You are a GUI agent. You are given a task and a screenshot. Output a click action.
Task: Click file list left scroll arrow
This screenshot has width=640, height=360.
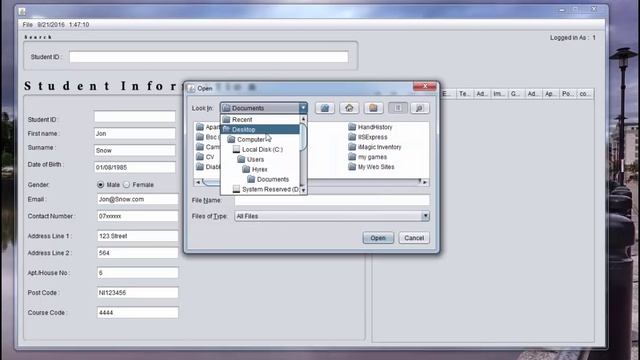click(x=198, y=182)
